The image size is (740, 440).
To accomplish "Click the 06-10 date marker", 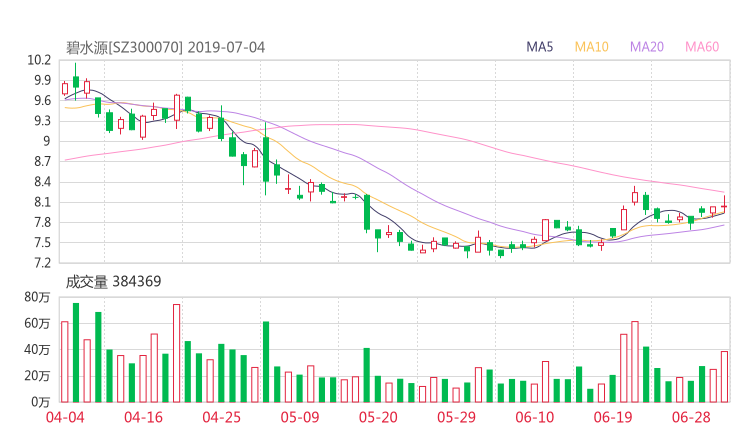I will coord(536,418).
